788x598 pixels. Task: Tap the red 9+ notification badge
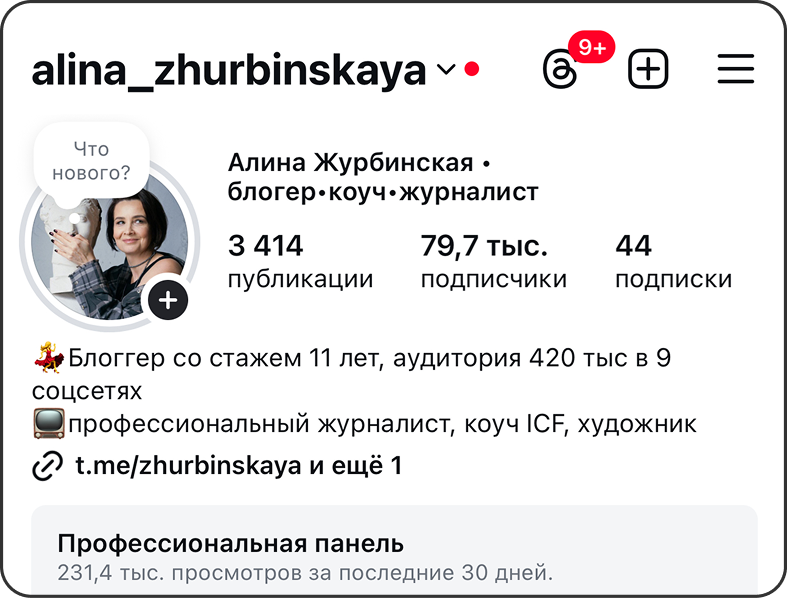(x=592, y=47)
